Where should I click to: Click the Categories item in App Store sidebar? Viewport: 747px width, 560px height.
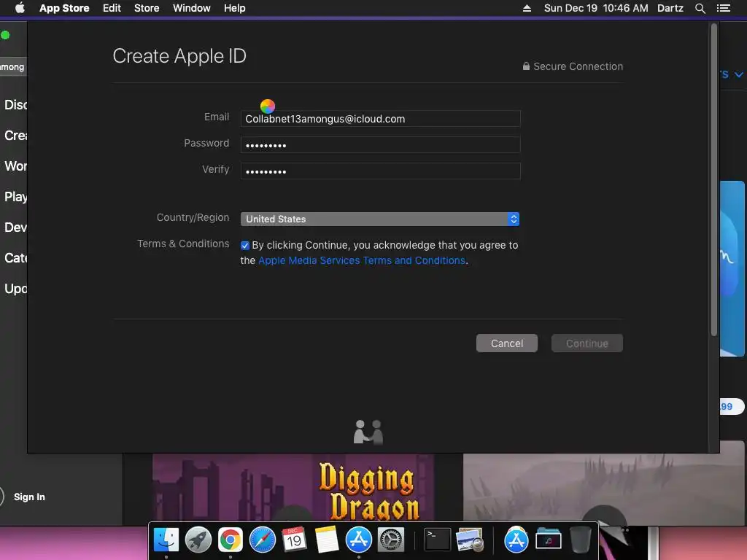[x=16, y=258]
